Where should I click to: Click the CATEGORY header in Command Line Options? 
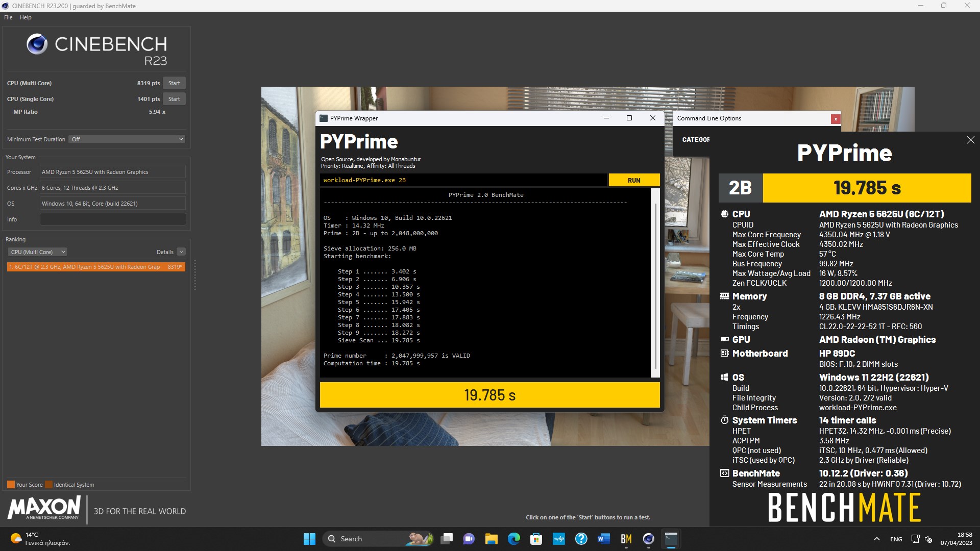(x=696, y=140)
